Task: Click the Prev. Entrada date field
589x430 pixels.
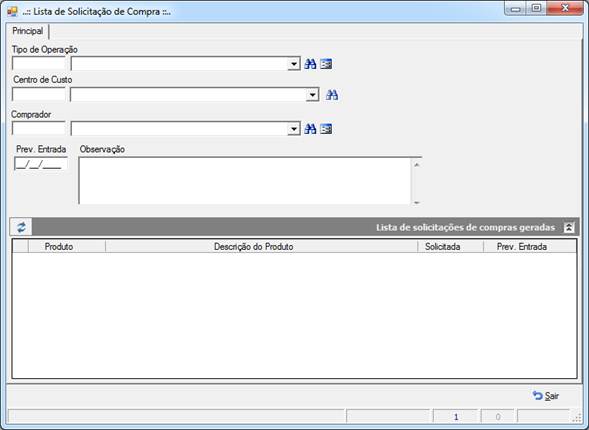Action: (41, 164)
